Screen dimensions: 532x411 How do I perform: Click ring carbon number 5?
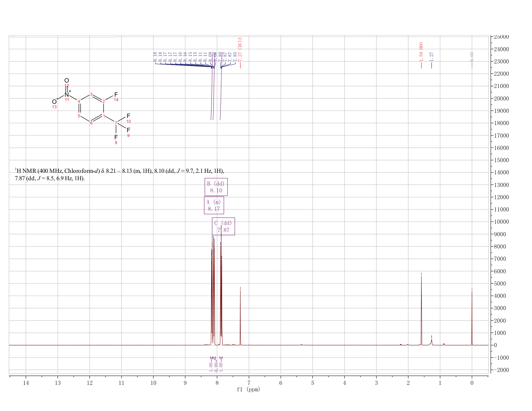coord(79,116)
